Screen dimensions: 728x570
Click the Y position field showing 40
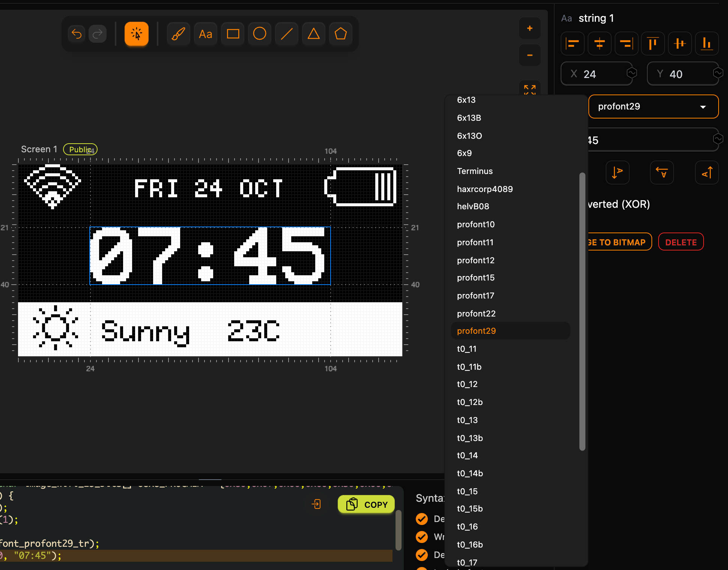(x=683, y=74)
